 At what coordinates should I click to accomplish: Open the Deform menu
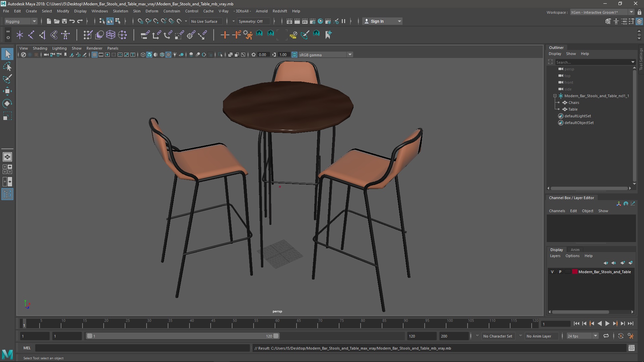click(152, 11)
